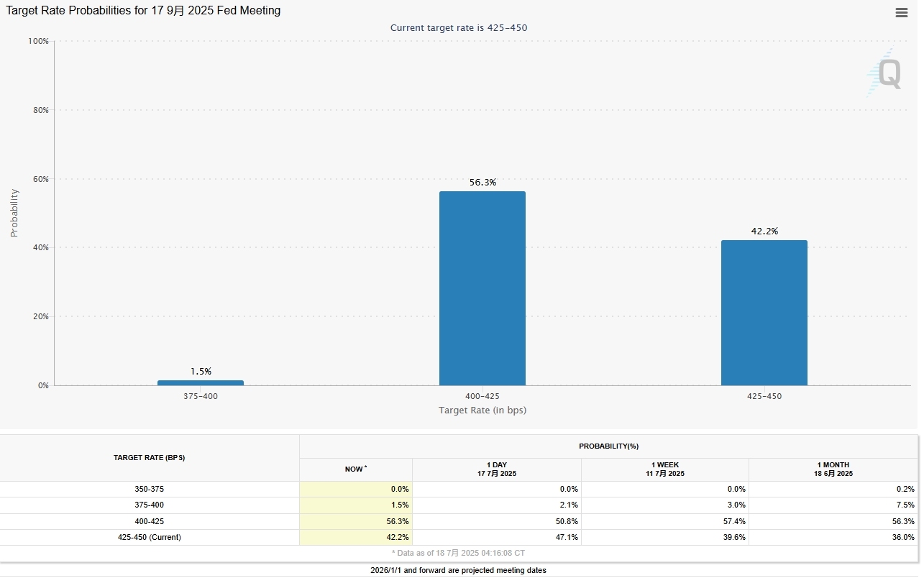This screenshot has height=578, width=924.
Task: Click the 0% y-axis tick label
Action: [x=43, y=385]
